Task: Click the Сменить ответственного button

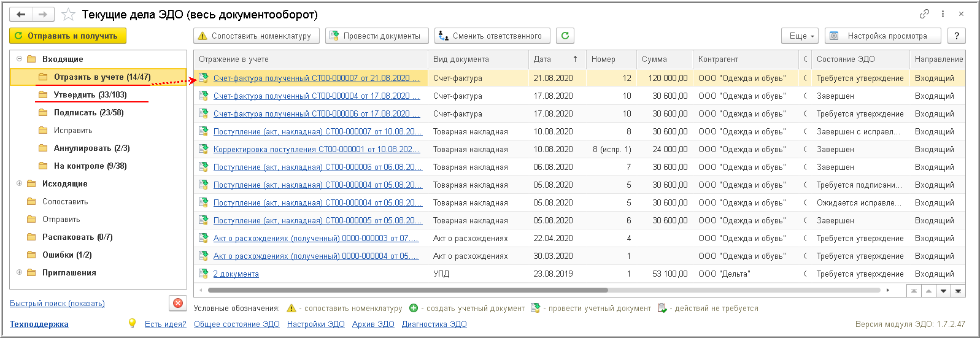Action: [x=492, y=36]
